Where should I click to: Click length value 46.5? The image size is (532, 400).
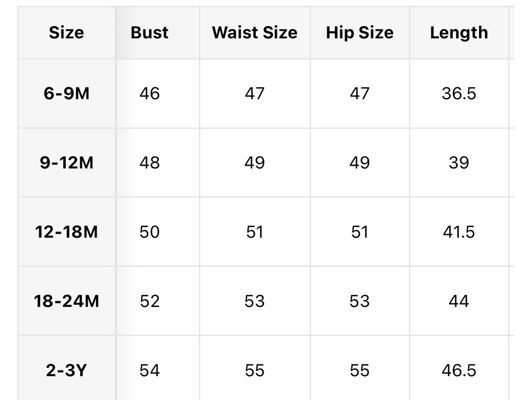point(459,370)
